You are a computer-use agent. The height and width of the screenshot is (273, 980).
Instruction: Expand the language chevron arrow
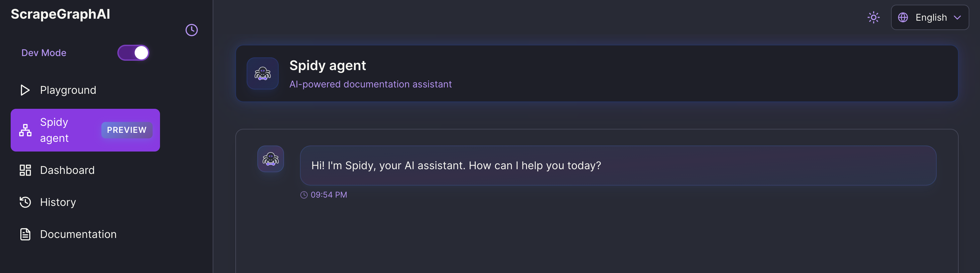(958, 17)
